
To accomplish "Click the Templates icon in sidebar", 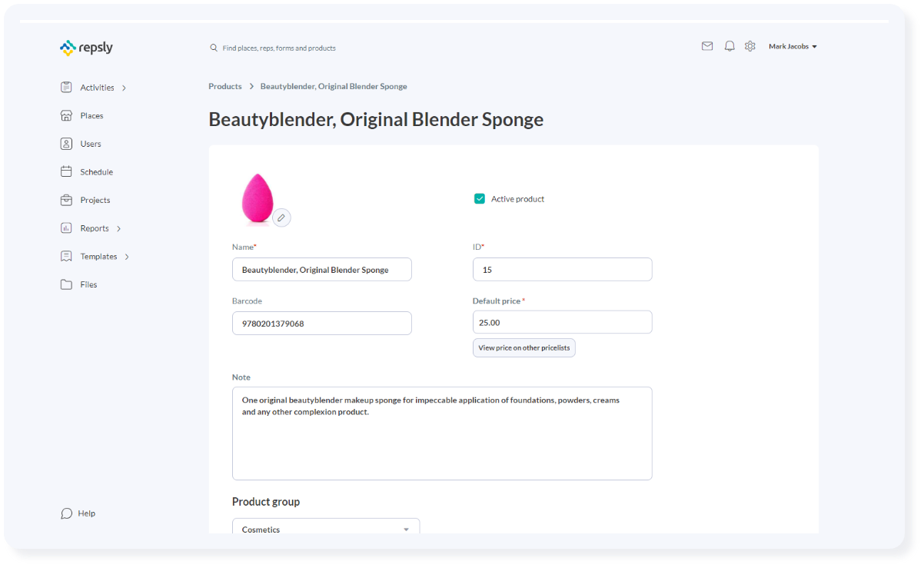I will coord(66,257).
